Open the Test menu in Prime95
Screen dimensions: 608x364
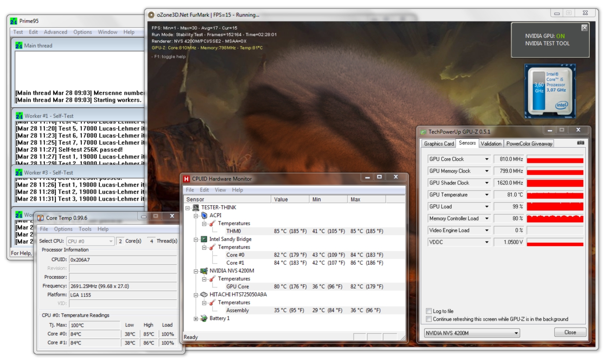coord(18,32)
